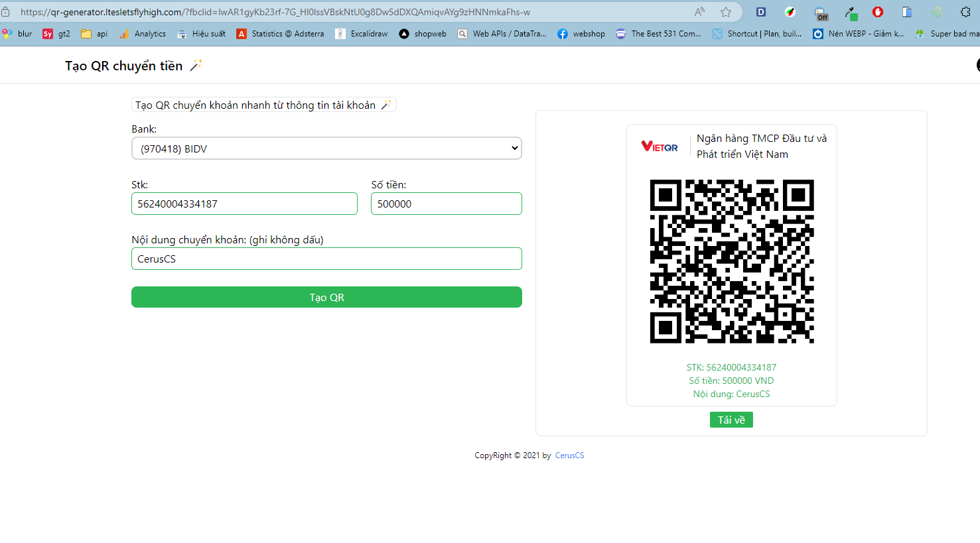The width and height of the screenshot is (980, 543).
Task: Click the red circular extension icon
Action: (x=878, y=12)
